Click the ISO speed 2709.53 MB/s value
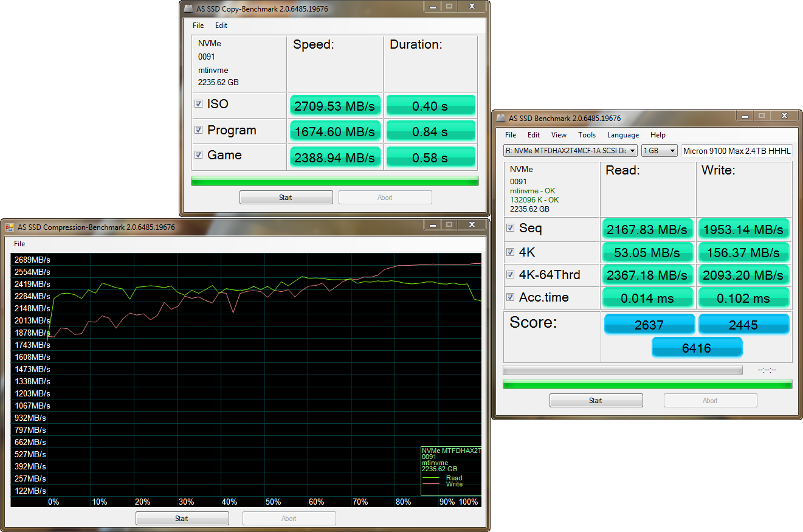Screen dimensions: 803x532 pyautogui.click(x=335, y=106)
